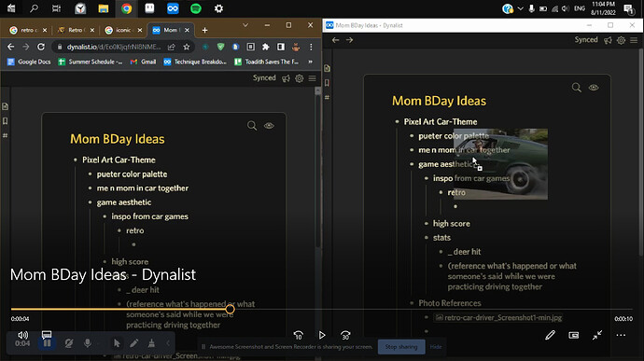Collapse the stats bullet in desktop app
This screenshot has height=361, width=644.
pos(427,237)
